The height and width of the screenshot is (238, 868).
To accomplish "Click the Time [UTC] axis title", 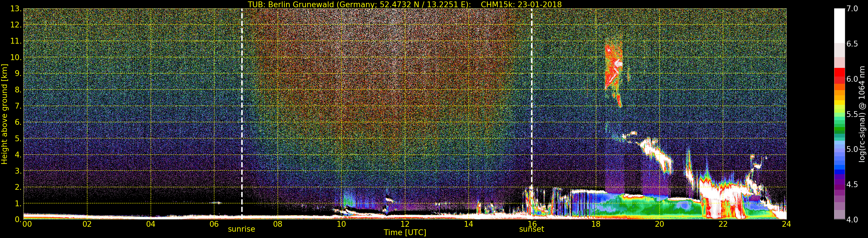I will coord(405,232).
